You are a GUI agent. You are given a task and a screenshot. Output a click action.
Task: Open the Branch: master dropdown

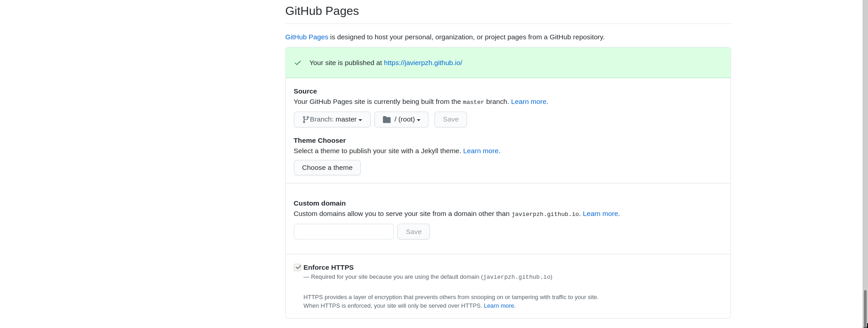point(332,120)
